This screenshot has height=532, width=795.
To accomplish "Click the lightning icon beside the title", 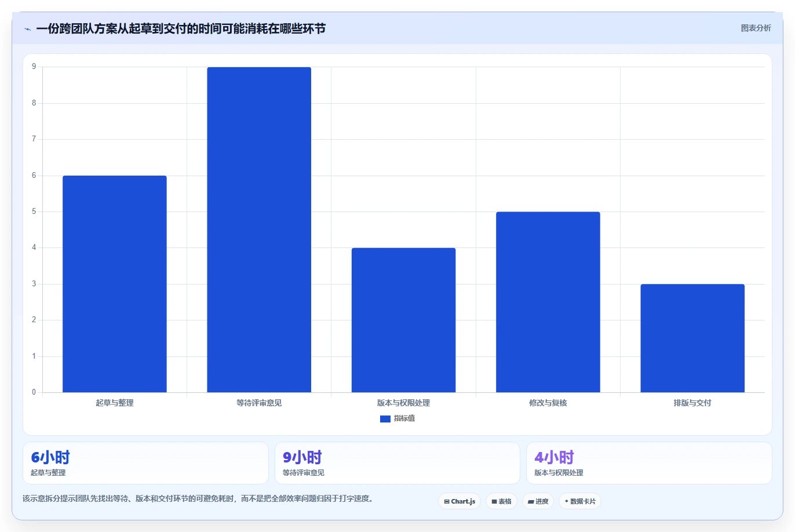I will coord(27,29).
